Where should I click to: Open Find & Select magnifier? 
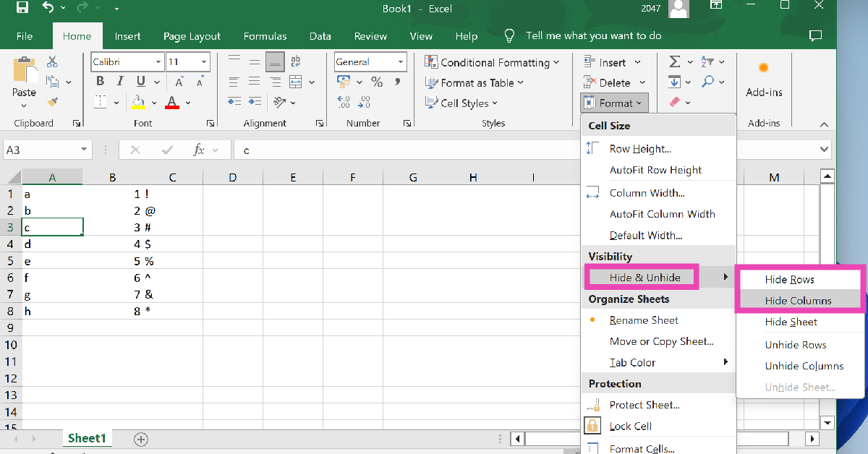click(708, 82)
